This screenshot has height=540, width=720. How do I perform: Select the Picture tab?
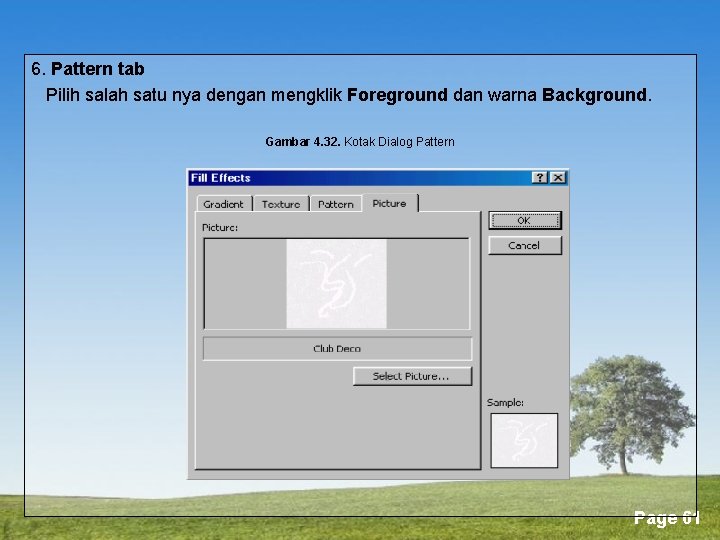coord(390,203)
